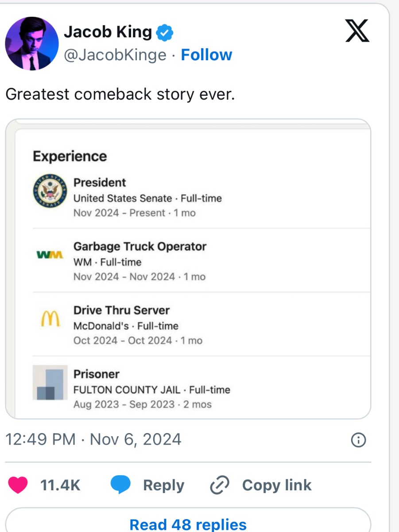399x532 pixels.
Task: Click the Fulton County Jail placeholder logo
Action: point(50,383)
